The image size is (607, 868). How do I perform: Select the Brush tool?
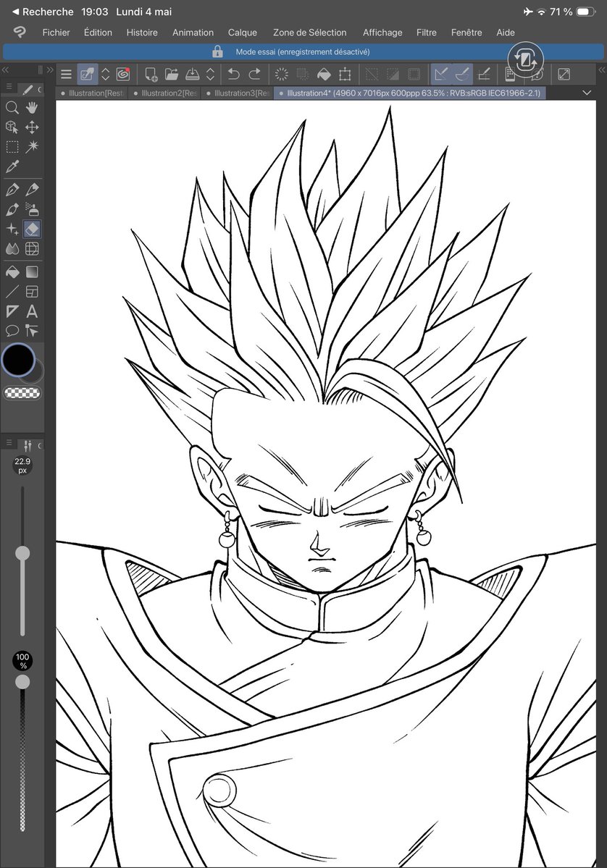click(x=12, y=210)
